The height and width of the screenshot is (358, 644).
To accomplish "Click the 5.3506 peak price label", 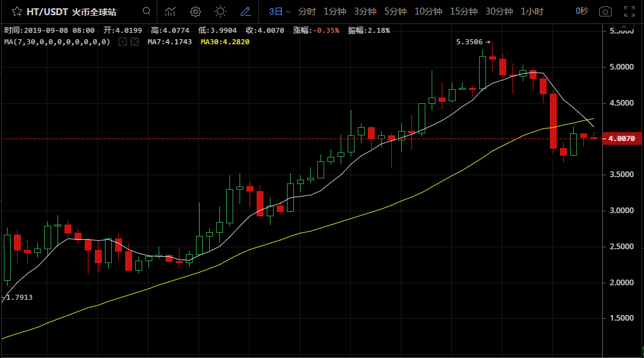I will [x=469, y=42].
